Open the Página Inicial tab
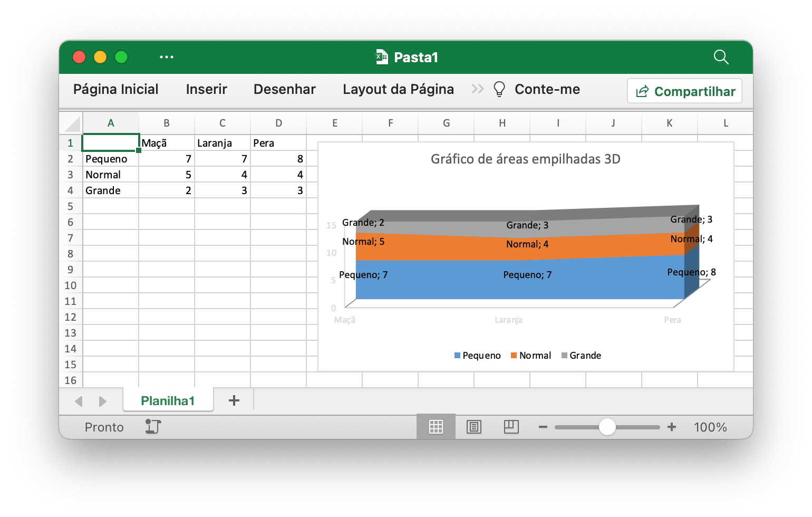 pyautogui.click(x=116, y=89)
